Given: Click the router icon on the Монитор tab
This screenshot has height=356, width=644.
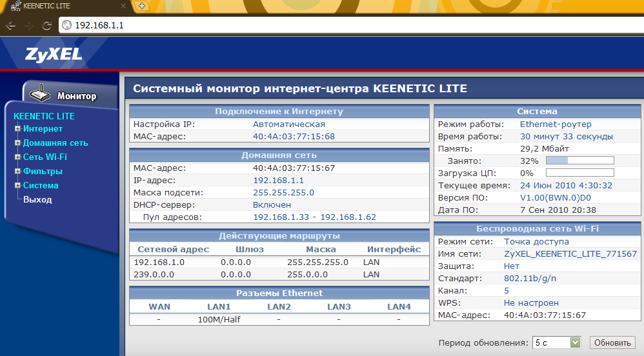Looking at the screenshot, I should click(40, 94).
